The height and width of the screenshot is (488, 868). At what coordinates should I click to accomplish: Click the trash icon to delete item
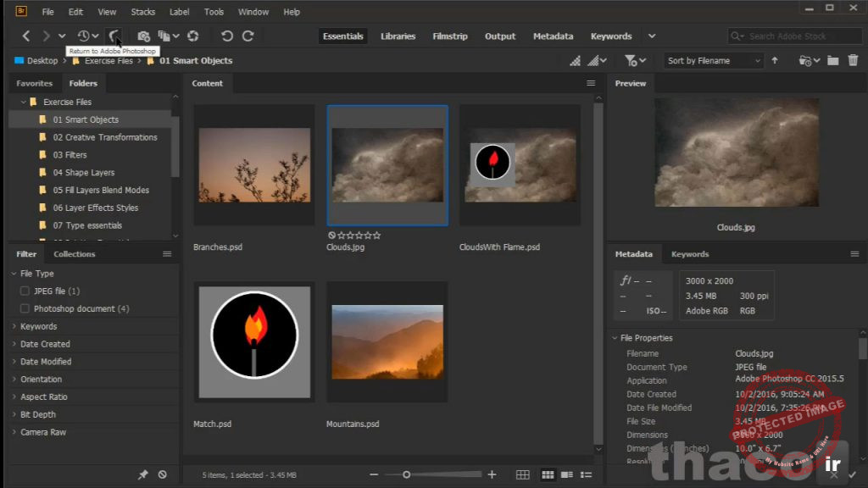pyautogui.click(x=853, y=61)
